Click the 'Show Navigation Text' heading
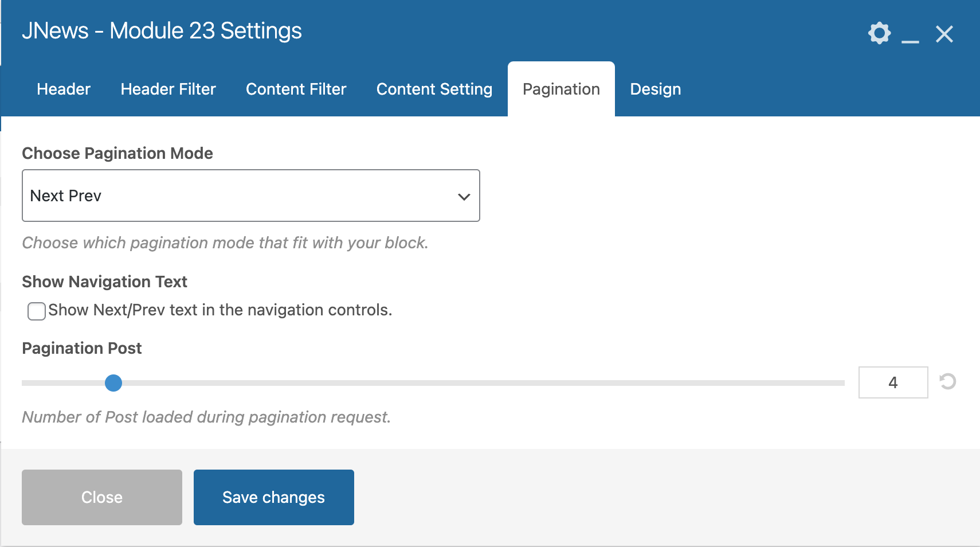The height and width of the screenshot is (547, 980). tap(104, 282)
